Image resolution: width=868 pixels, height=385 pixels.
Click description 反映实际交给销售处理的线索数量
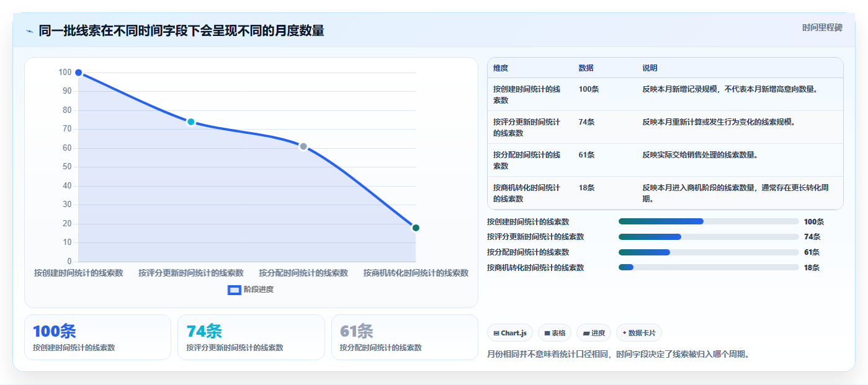[x=700, y=155]
